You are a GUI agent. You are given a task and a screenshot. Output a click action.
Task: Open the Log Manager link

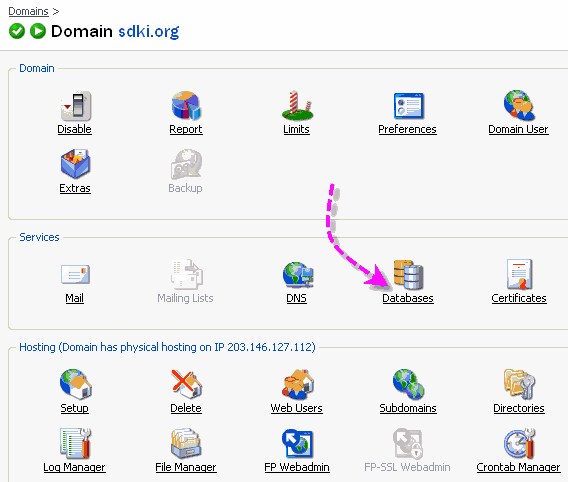pyautogui.click(x=74, y=467)
